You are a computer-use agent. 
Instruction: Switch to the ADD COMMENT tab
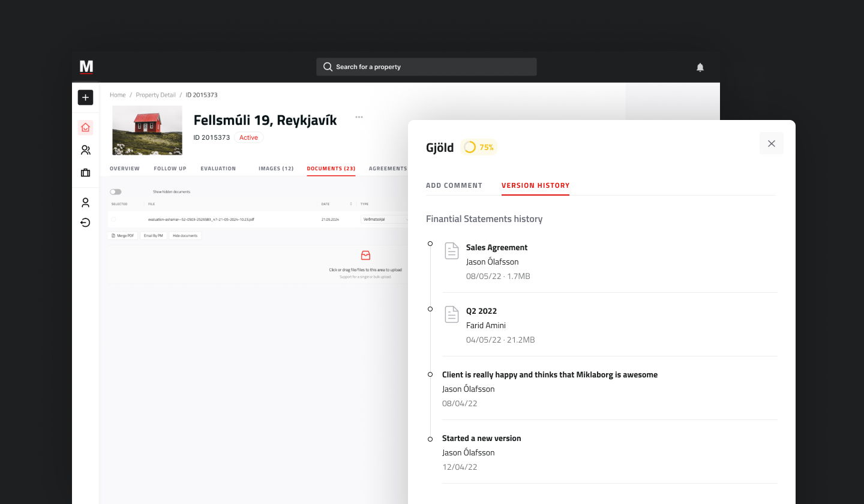pyautogui.click(x=454, y=185)
